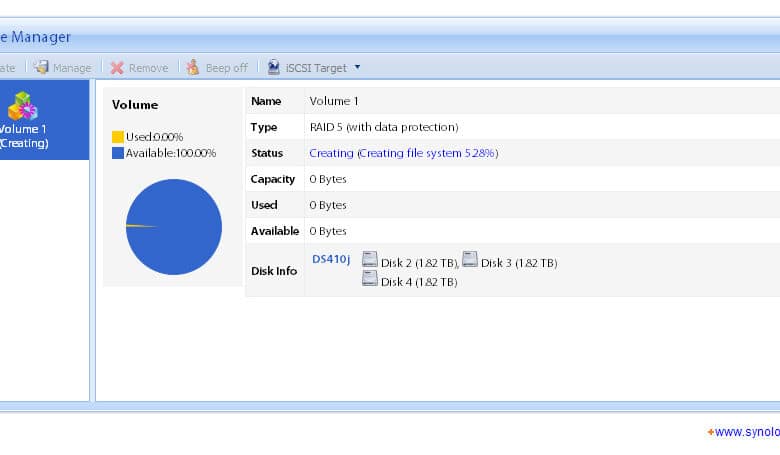This screenshot has height=455, width=780.
Task: Click the 'Capacity' row label
Action: tap(273, 180)
